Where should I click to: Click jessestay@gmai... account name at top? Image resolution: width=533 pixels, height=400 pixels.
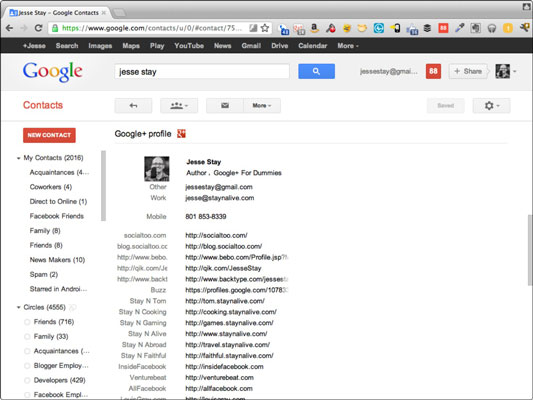click(x=389, y=71)
